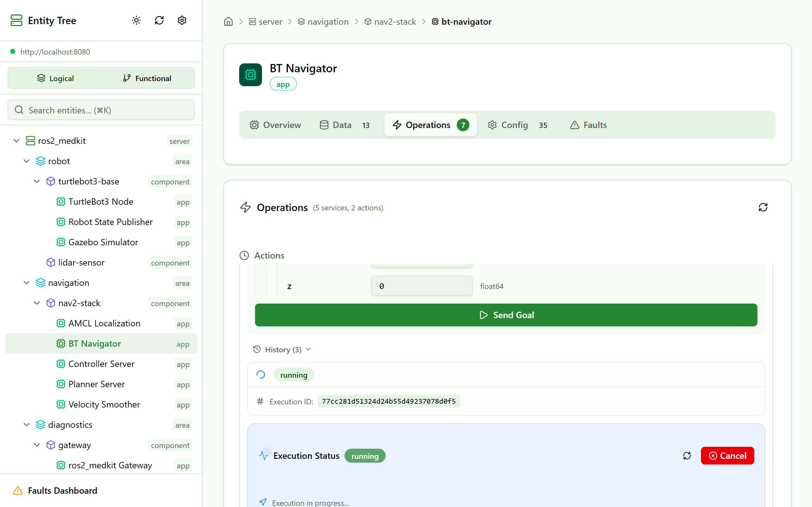Refresh the Execution Status
This screenshot has height=507, width=812.
[687, 456]
